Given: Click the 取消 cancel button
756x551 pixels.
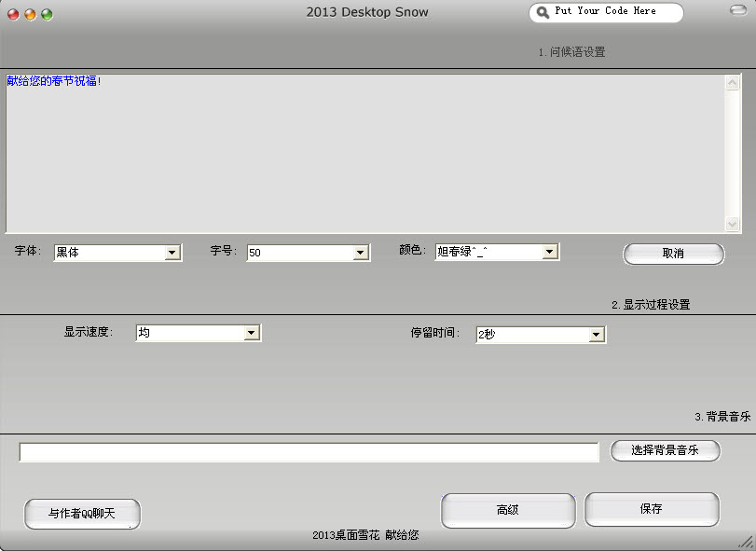Looking at the screenshot, I should tap(674, 254).
